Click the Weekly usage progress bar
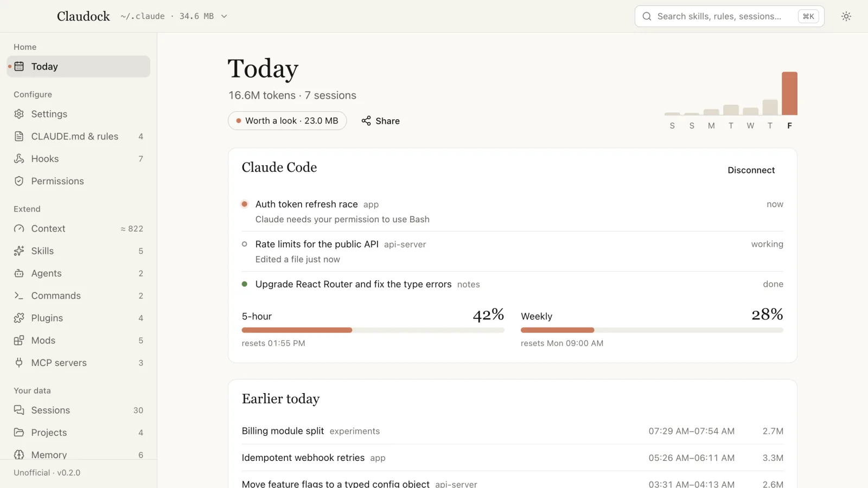868x488 pixels. 652,330
